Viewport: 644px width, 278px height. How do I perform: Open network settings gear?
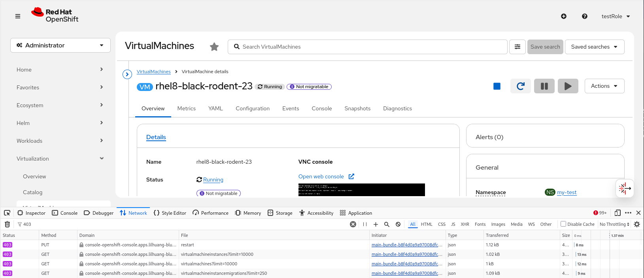[637, 224]
